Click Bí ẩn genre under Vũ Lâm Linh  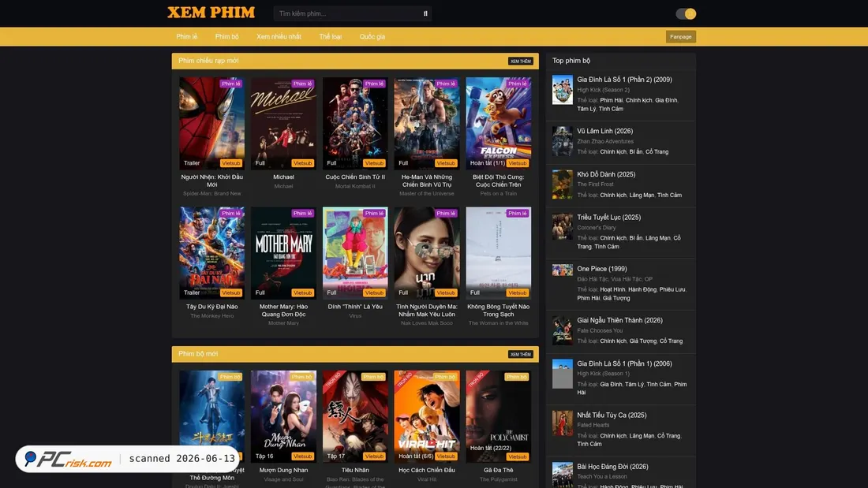635,151
